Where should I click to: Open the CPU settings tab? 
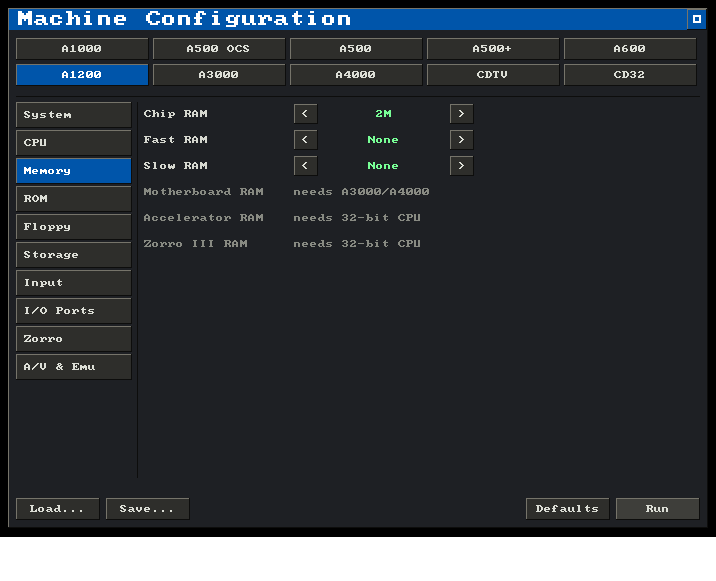click(x=74, y=143)
